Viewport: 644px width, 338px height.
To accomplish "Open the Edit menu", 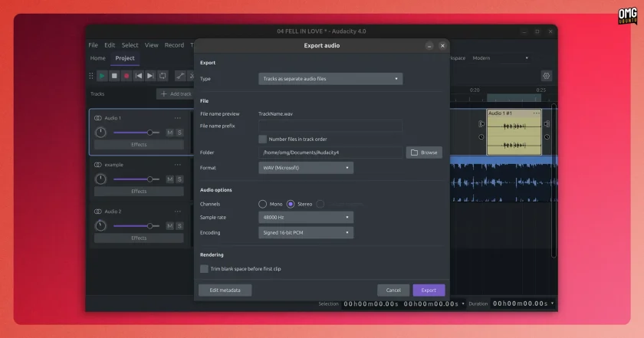I will click(110, 45).
